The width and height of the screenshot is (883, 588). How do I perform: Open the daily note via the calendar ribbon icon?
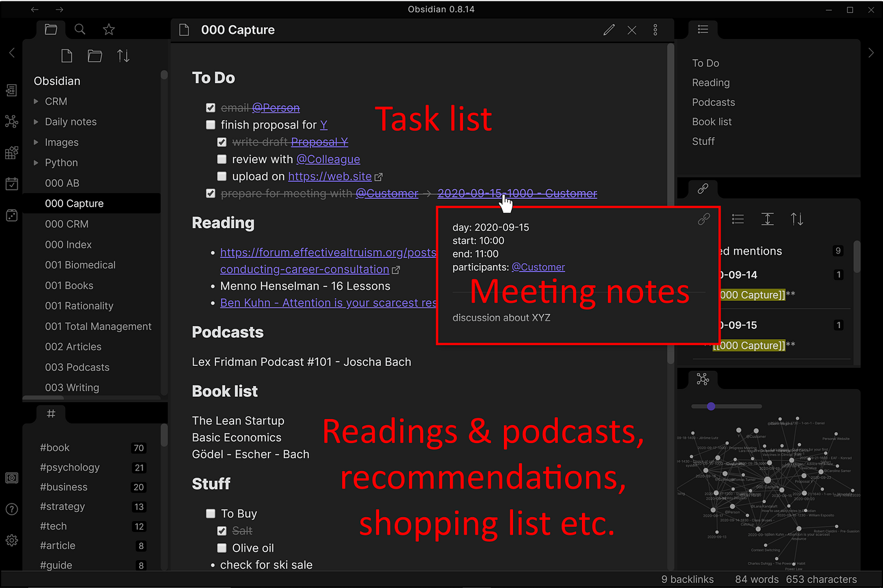pyautogui.click(x=11, y=184)
